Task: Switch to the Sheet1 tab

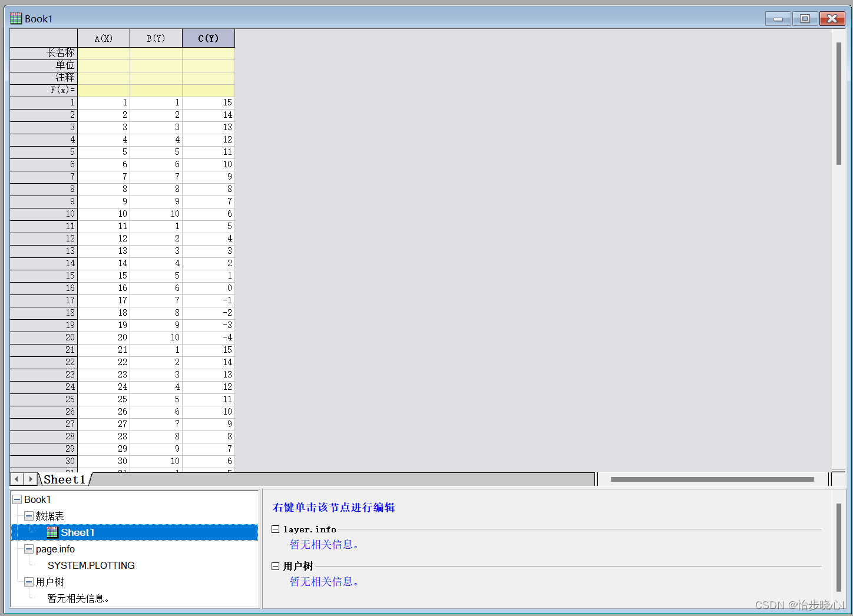Action: (65, 479)
